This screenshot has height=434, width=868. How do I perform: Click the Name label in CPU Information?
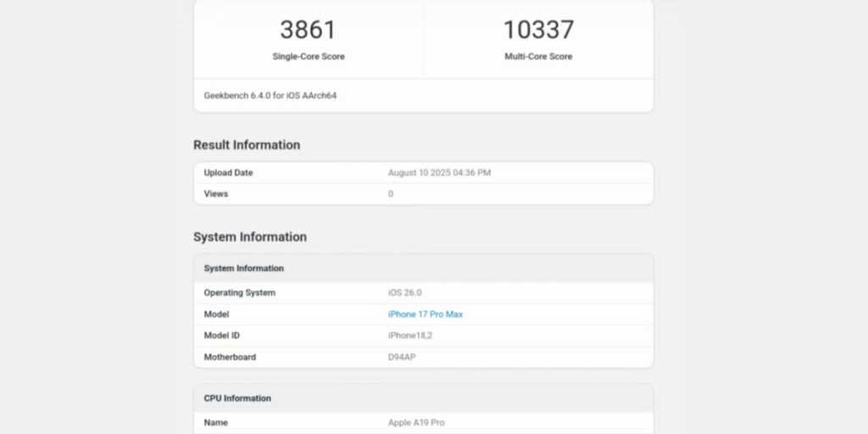(215, 422)
